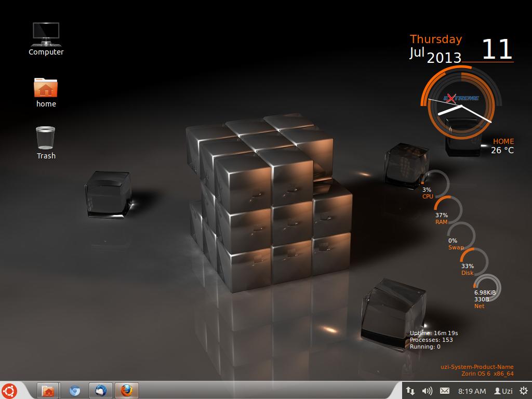Open the messaging envelope indicator

point(444,391)
